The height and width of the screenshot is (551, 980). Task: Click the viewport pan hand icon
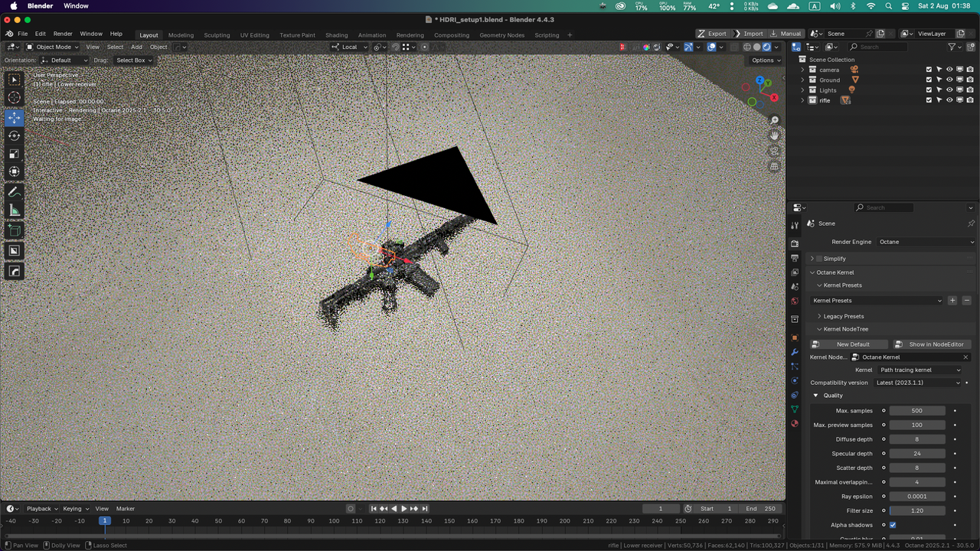pyautogui.click(x=775, y=135)
